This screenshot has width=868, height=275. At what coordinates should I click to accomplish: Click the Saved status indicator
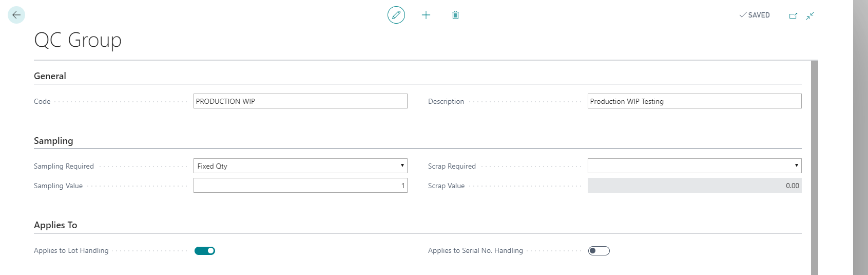pos(754,15)
